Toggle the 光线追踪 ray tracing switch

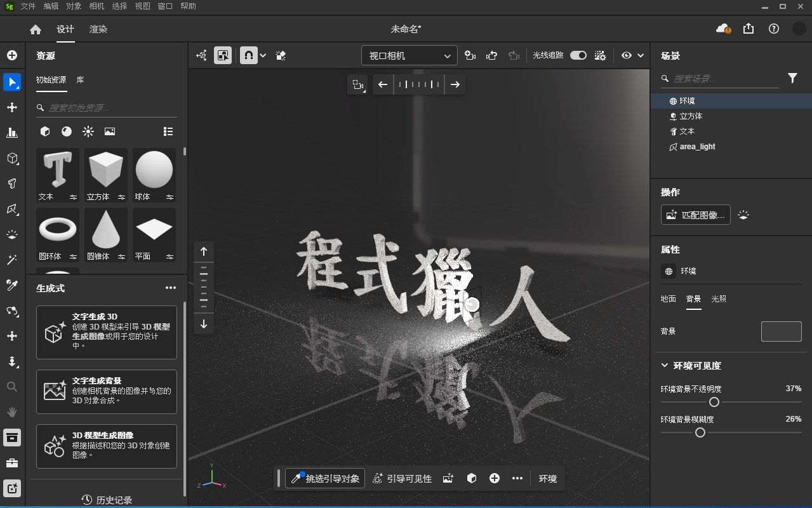pos(578,56)
